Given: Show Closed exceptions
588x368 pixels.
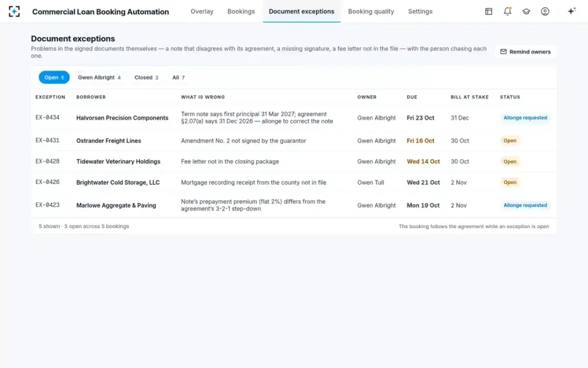Looking at the screenshot, I should click(147, 78).
